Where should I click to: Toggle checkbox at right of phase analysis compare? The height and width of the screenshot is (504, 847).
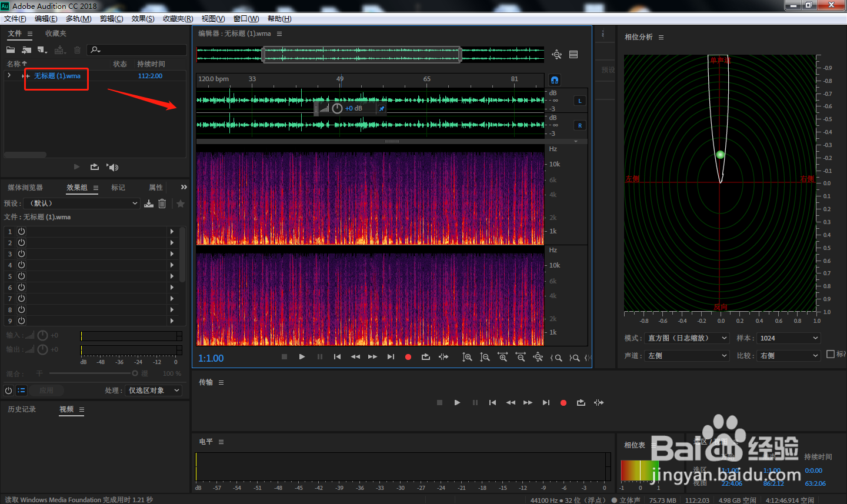(831, 354)
